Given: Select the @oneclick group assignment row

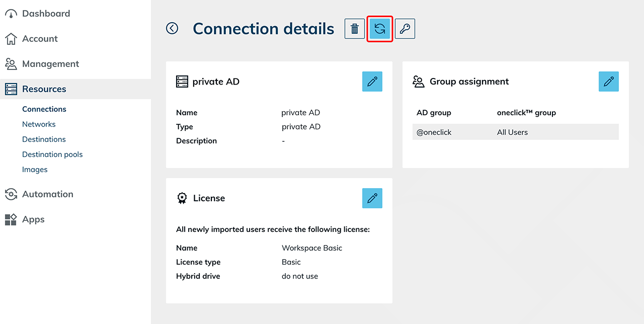Looking at the screenshot, I should 515,132.
